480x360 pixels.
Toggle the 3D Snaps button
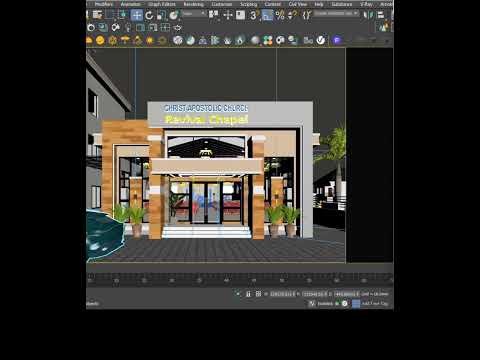254,15
